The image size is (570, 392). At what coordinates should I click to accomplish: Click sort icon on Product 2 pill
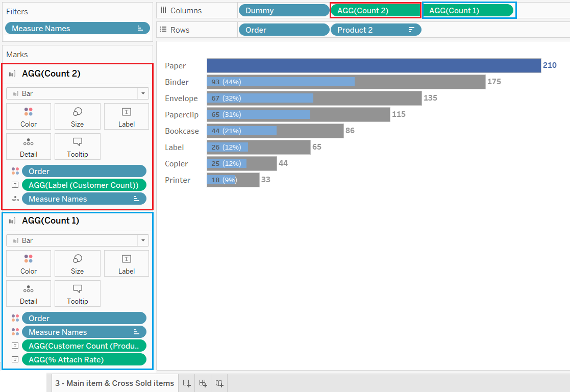pos(412,30)
